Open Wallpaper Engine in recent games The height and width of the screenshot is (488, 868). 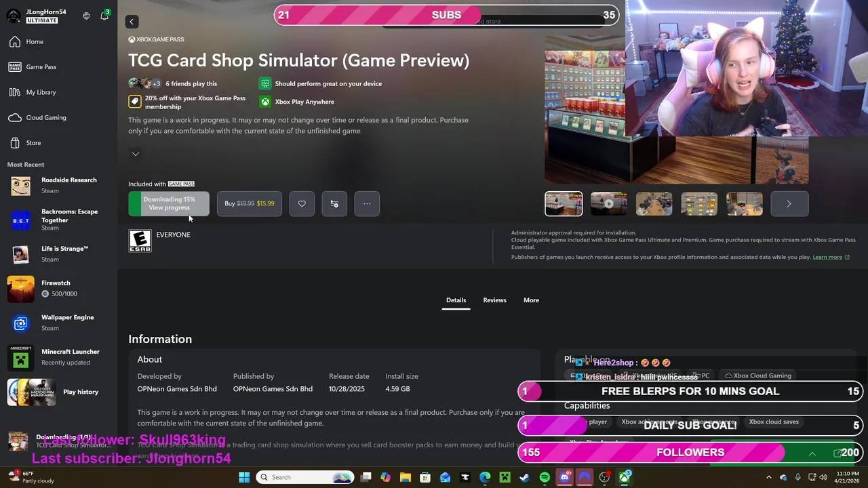[x=58, y=323]
